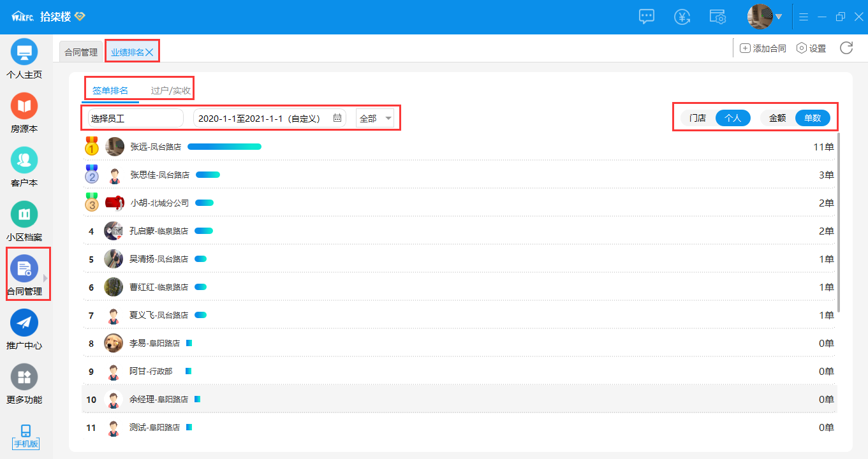Open 个人主页 in the sidebar
Screen dimensions: 868x459
tap(24, 59)
